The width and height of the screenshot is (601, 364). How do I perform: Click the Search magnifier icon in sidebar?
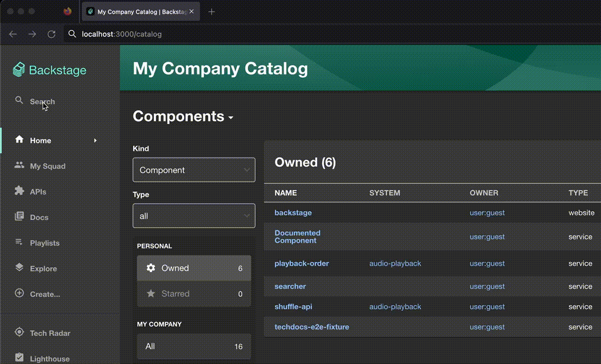pos(19,100)
